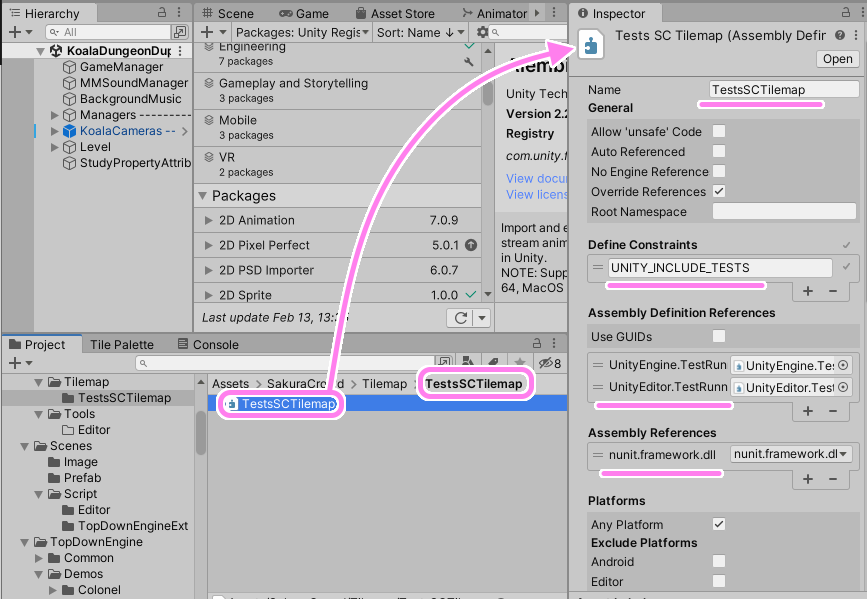Click the plus icon in the Package Manager toolbar
Screen dimensions: 867x599
point(205,32)
